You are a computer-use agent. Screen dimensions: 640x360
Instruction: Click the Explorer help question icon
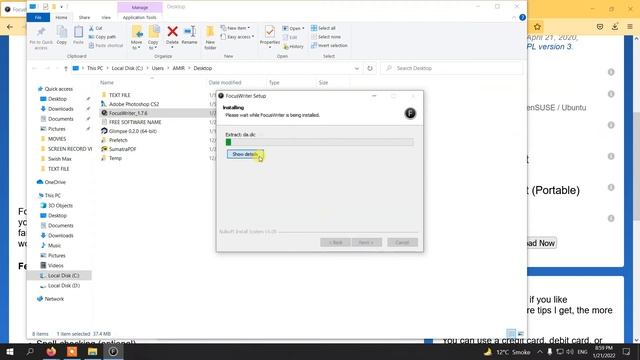tap(522, 18)
